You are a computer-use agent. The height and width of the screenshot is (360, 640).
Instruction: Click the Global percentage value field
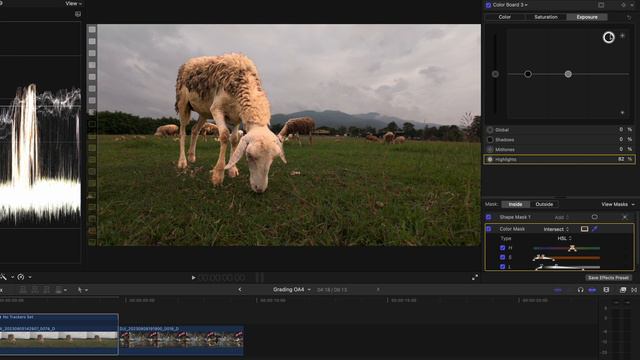point(621,129)
